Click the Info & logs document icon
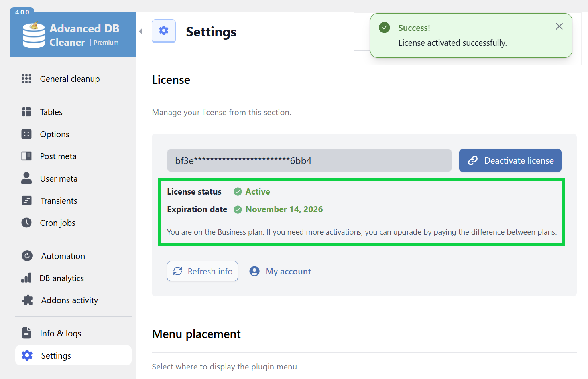The width and height of the screenshot is (588, 379). click(x=26, y=333)
